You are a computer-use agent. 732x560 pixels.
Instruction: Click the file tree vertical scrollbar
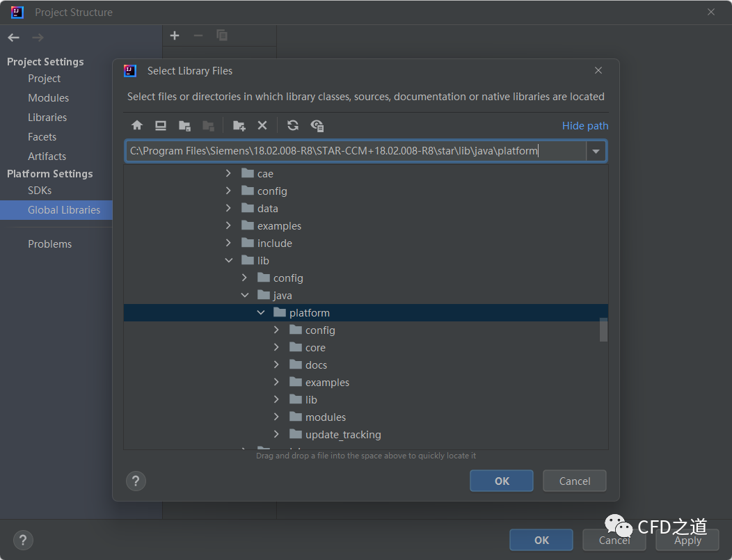(x=603, y=330)
